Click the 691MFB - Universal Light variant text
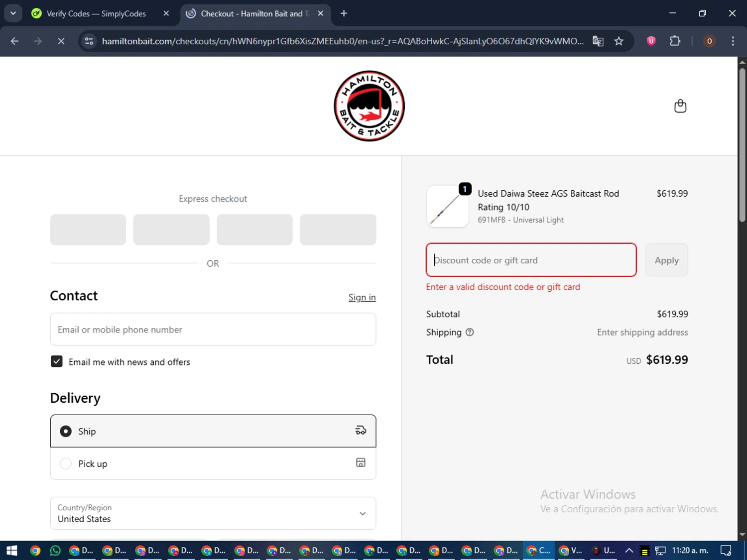Screen dimensions: 747x560 pyautogui.click(x=520, y=220)
